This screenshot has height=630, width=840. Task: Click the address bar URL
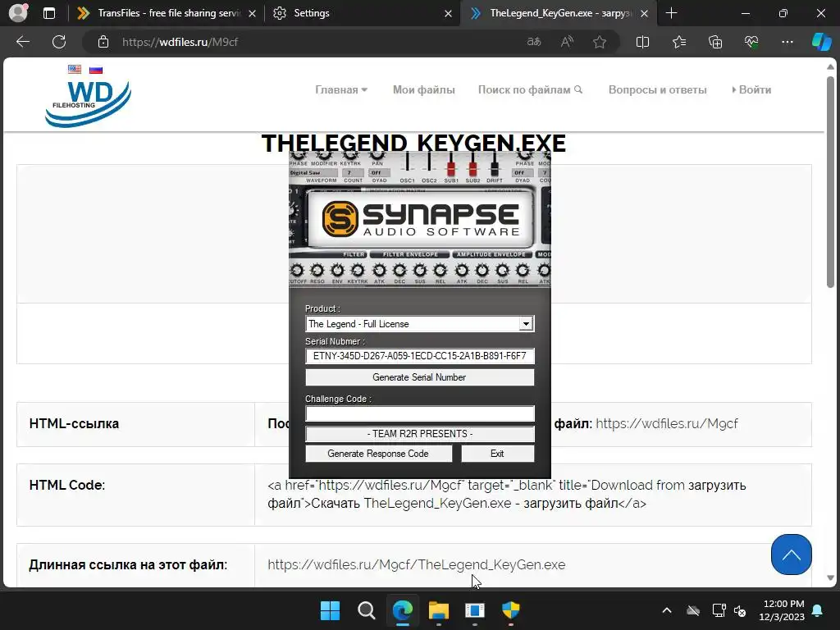pyautogui.click(x=180, y=42)
